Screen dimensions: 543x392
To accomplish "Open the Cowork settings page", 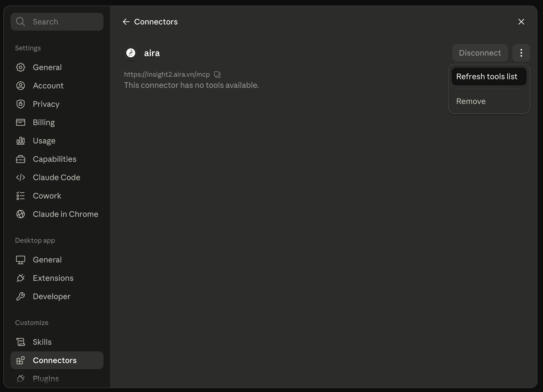I will point(57,196).
